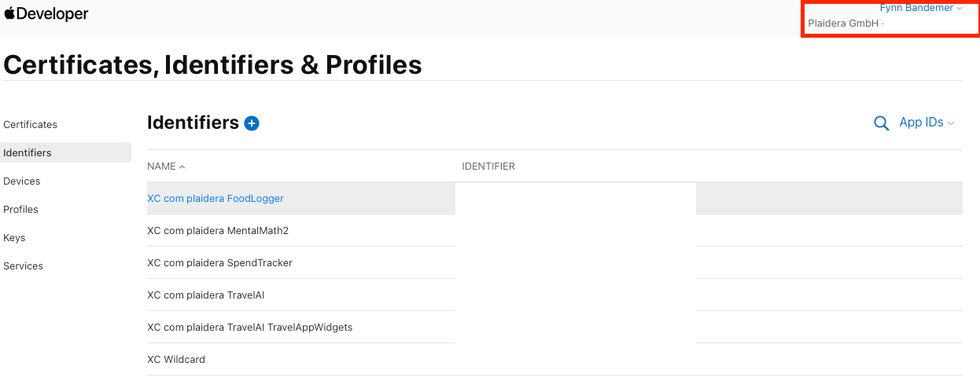This screenshot has height=381, width=980.
Task: Select Identifiers in the sidebar
Action: tap(28, 153)
